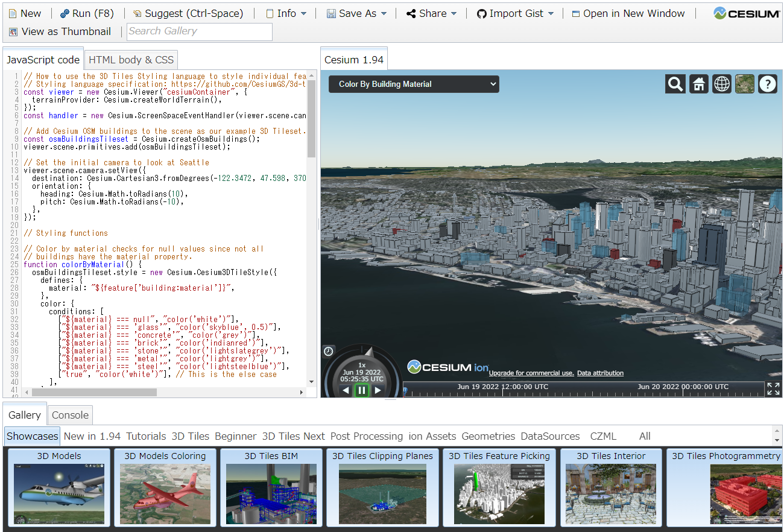
Task: Open the Share dropdown
Action: tap(431, 13)
